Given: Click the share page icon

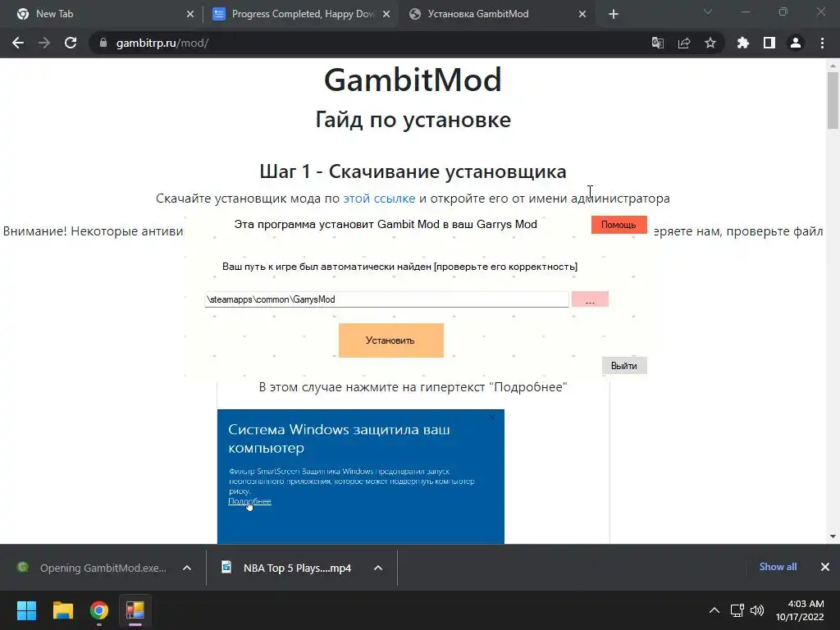Looking at the screenshot, I should pyautogui.click(x=683, y=43).
